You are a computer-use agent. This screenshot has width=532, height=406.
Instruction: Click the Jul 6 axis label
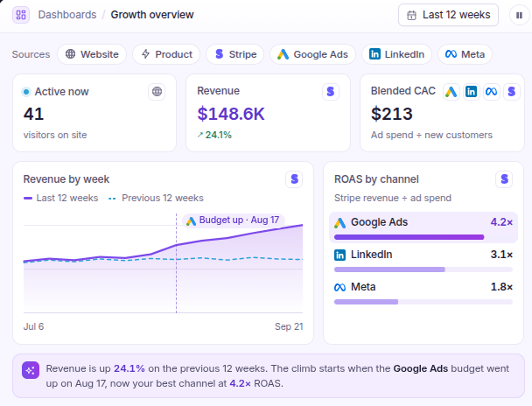[33, 326]
